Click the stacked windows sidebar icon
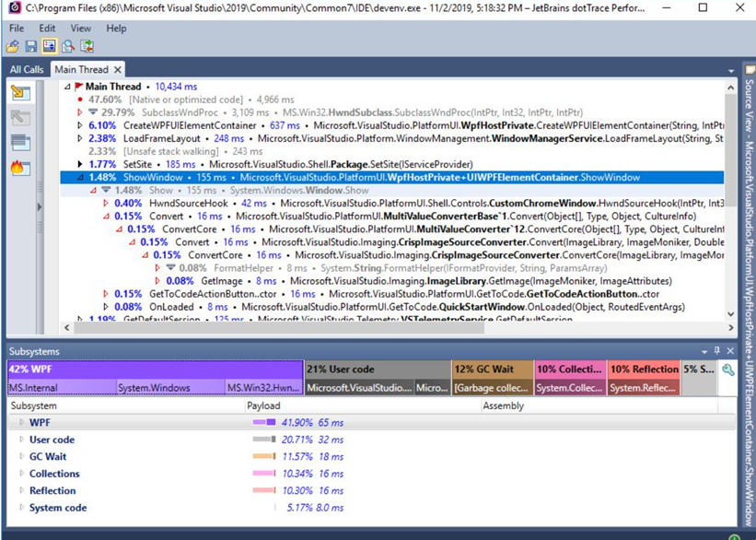This screenshot has width=756, height=540. [21, 142]
